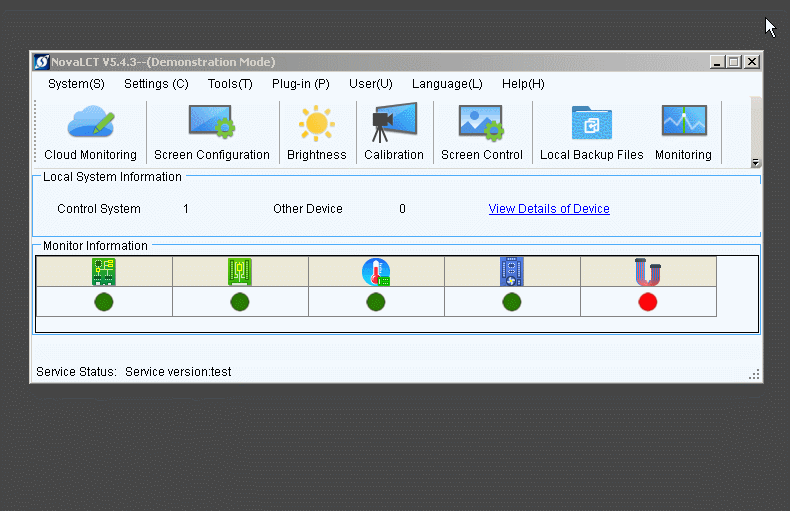Viewport: 790px width, 511px height.
Task: Open Local Backup Files
Action: coord(591,132)
